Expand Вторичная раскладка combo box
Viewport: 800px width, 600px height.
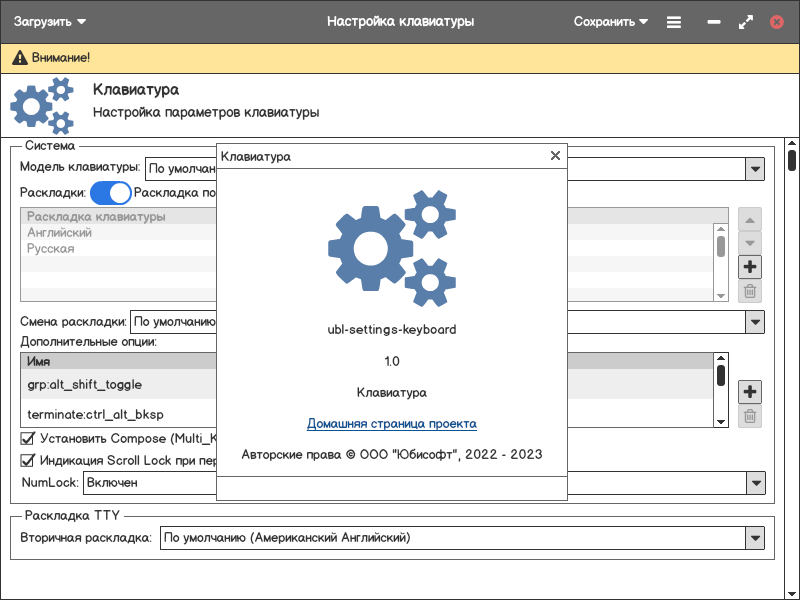[755, 538]
